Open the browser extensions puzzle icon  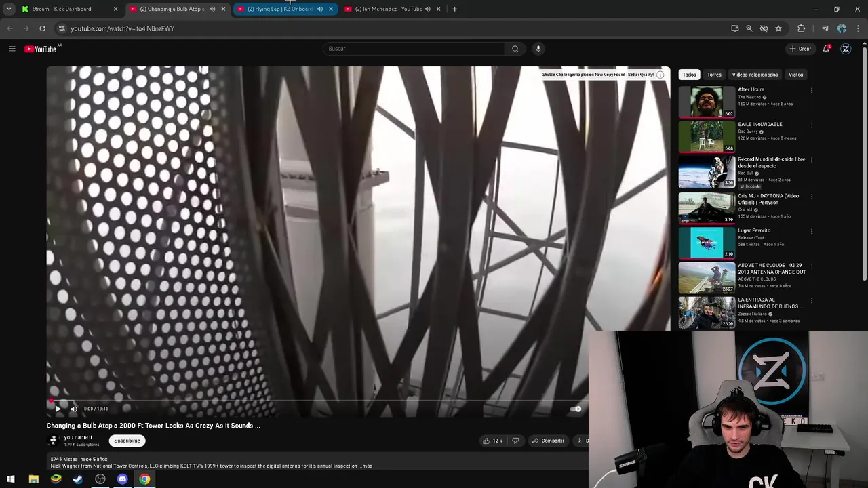pyautogui.click(x=802, y=28)
